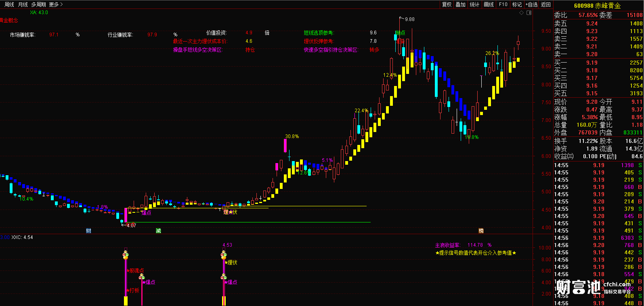The width and height of the screenshot is (644, 306).
Task: Click the 16.8% drop label
Action: [x=472, y=137]
